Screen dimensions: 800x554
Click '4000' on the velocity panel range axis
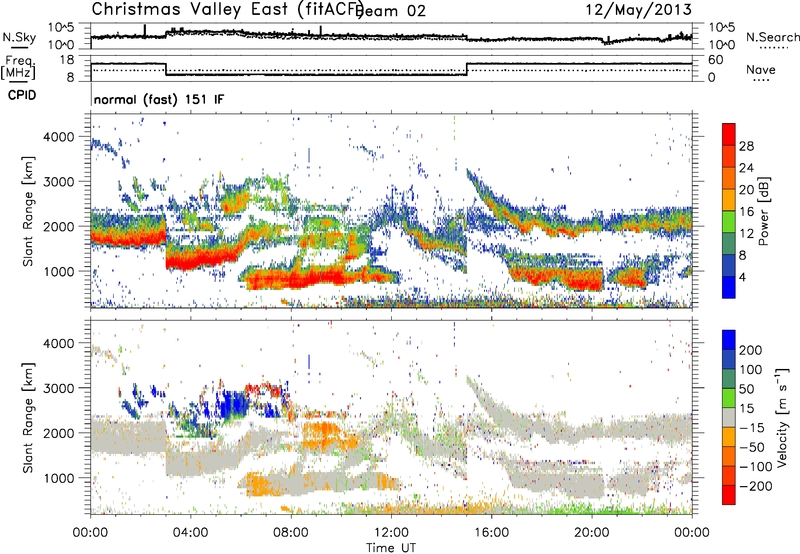[59, 343]
